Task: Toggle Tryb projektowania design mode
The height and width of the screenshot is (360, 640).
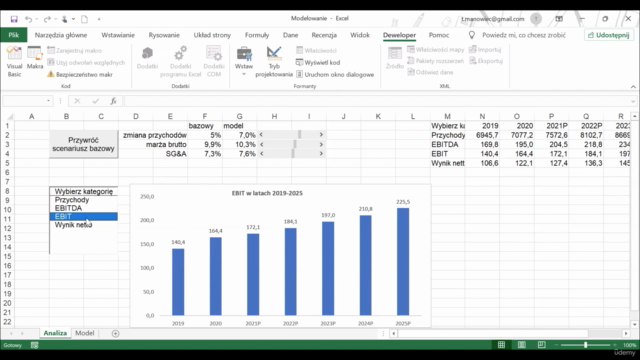Action: tap(274, 62)
